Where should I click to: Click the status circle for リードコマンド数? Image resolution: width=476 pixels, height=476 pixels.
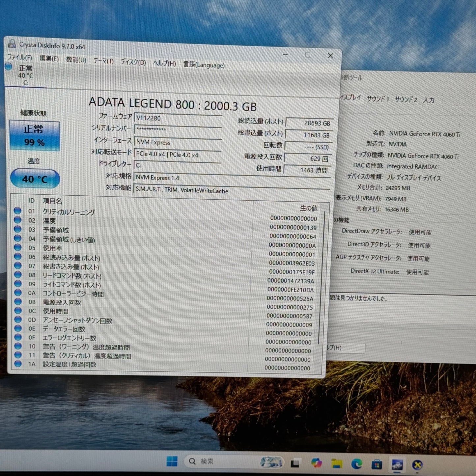tap(17, 274)
